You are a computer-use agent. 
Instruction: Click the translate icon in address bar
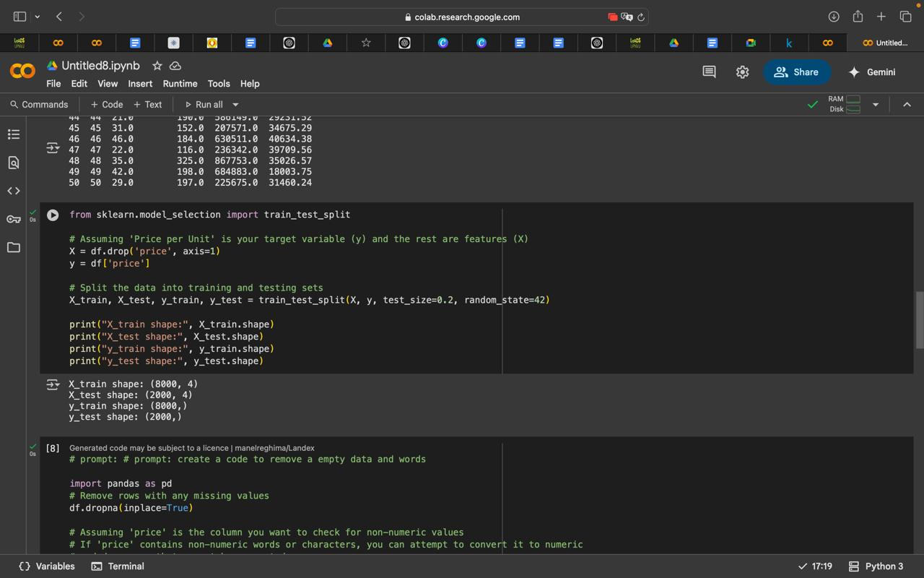[x=627, y=17]
